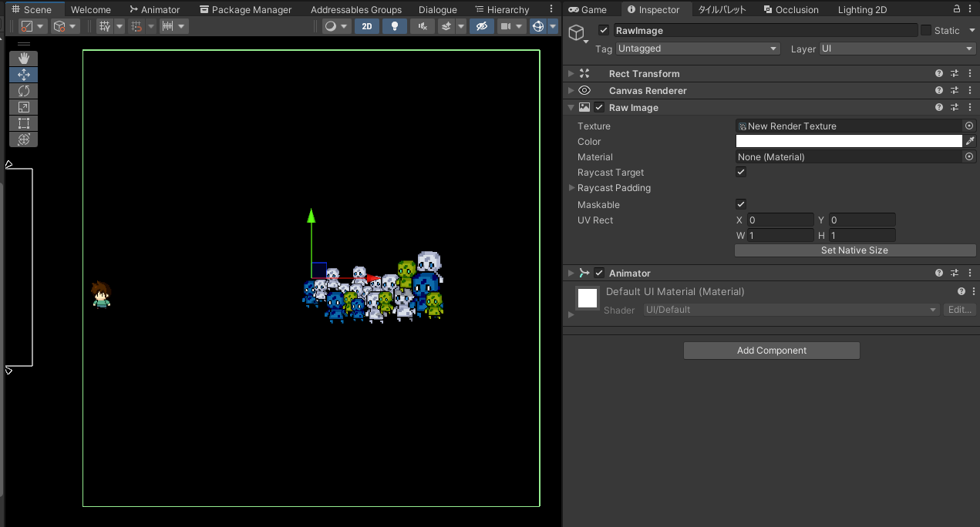The image size is (980, 527).
Task: Toggle the RawImage active checkbox
Action: pyautogui.click(x=603, y=30)
